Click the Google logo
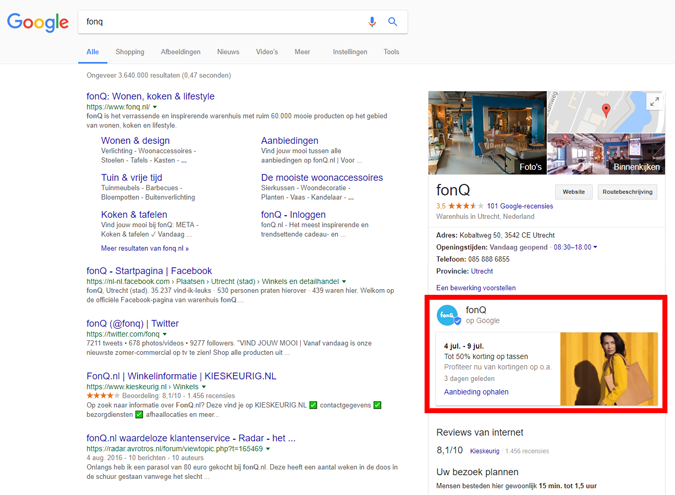 tap(38, 22)
